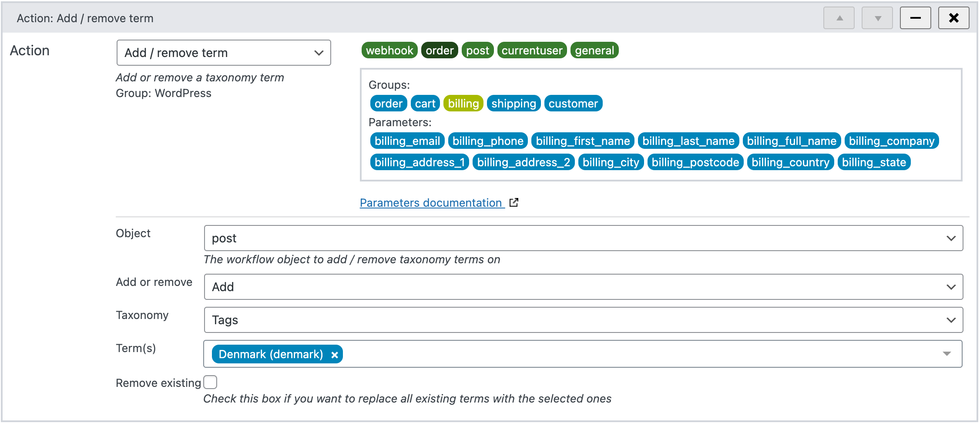Toggle the billing group filter
The height and width of the screenshot is (423, 980).
(x=463, y=103)
